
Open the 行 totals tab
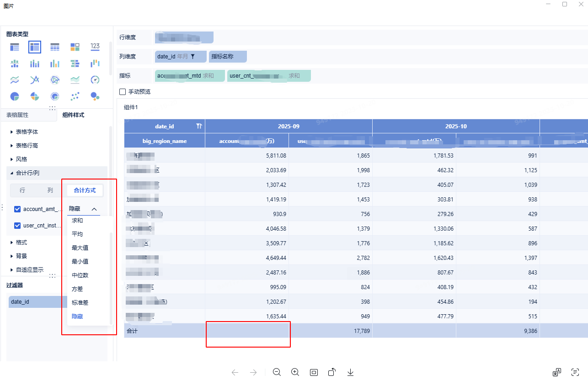coord(22,190)
